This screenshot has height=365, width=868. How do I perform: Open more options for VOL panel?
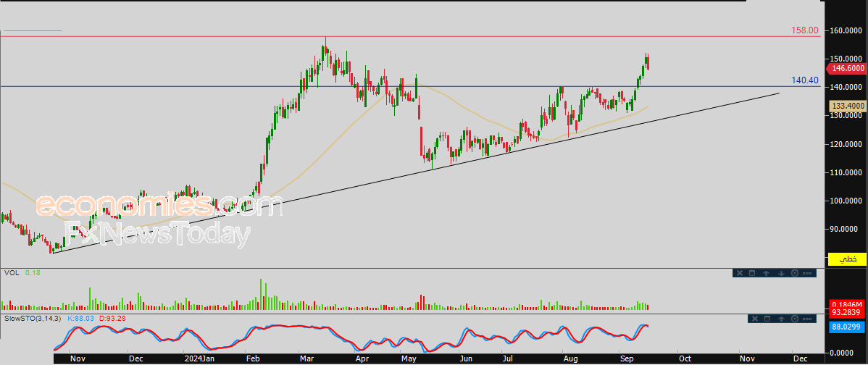pos(807,273)
